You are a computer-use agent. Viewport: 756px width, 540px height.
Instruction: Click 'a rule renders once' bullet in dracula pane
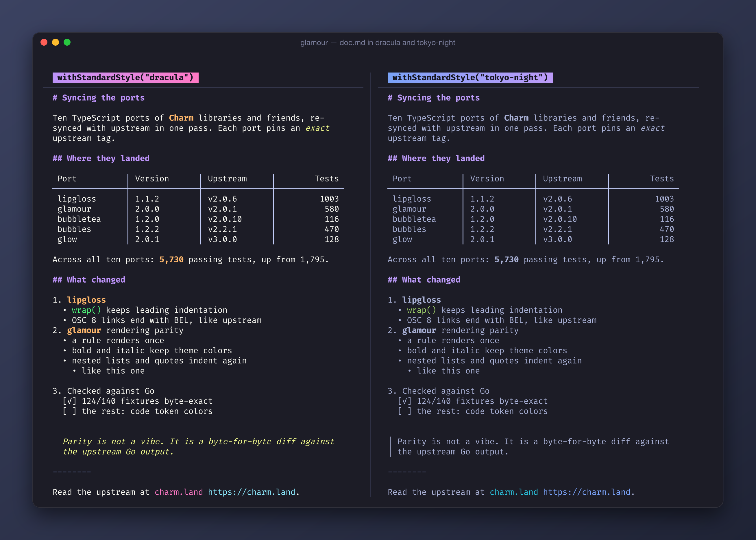(x=118, y=340)
